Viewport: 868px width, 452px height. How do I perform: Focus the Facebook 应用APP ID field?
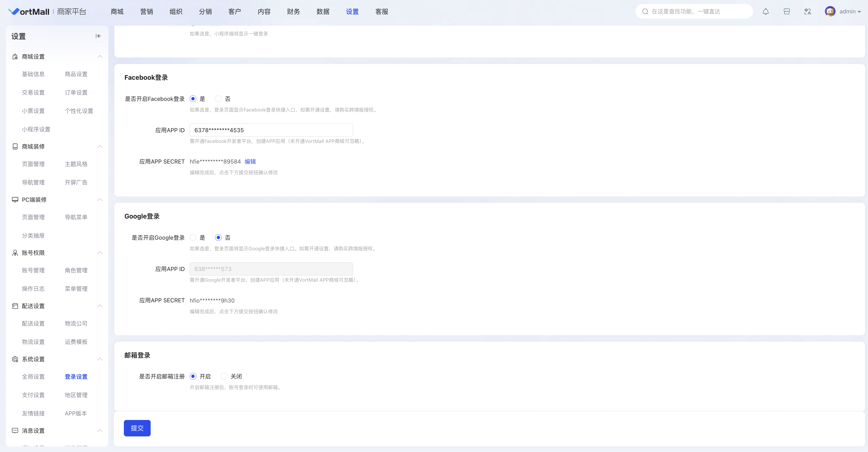271,130
